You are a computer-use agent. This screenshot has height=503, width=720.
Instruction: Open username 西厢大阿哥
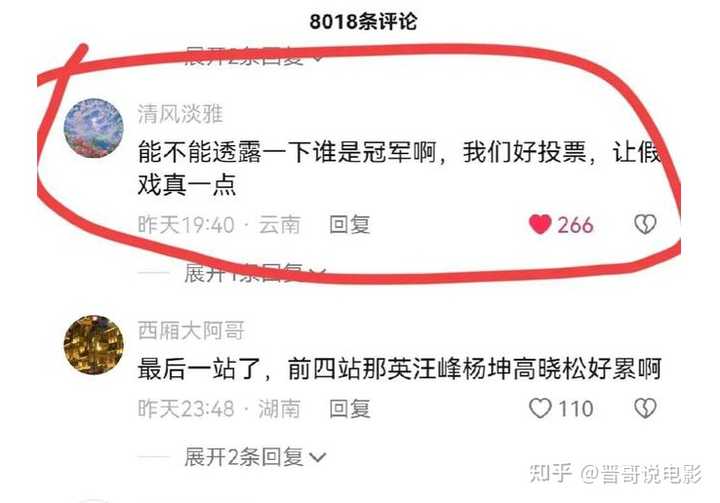[191, 330]
